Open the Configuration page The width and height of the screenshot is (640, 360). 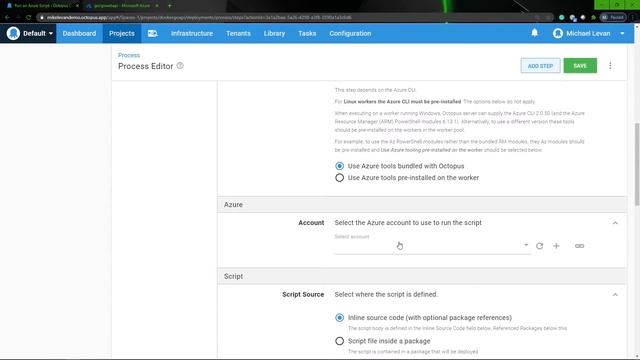[x=350, y=33]
